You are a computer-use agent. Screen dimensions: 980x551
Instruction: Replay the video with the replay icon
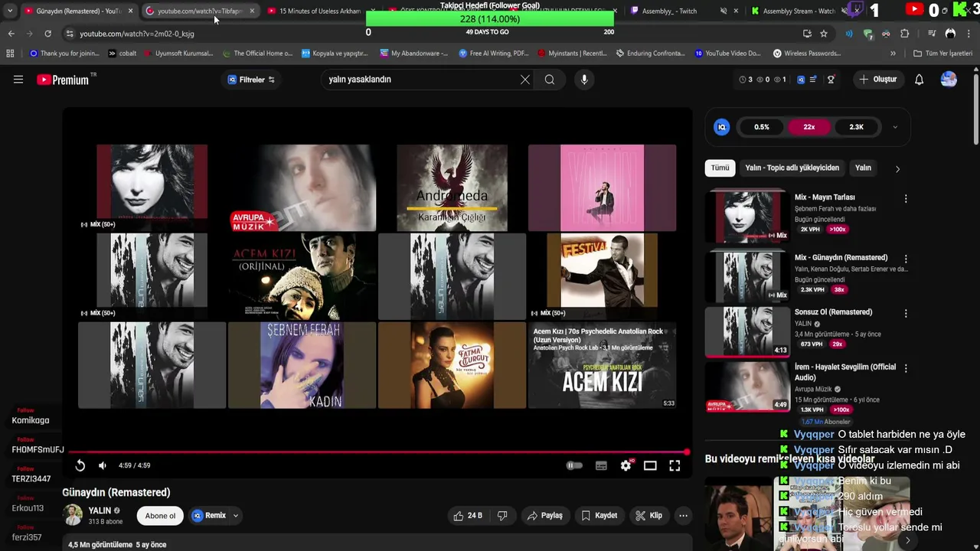(80, 465)
